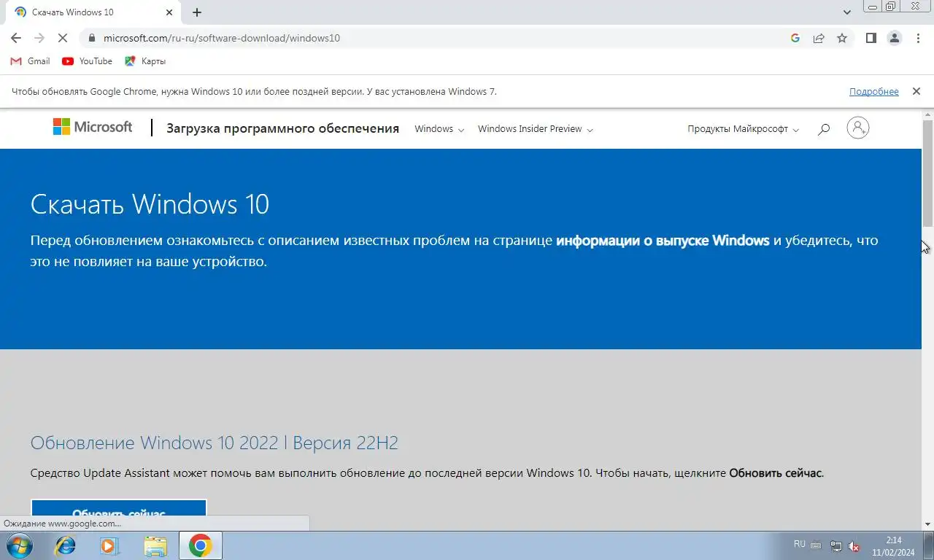The height and width of the screenshot is (560, 934).
Task: Click the Chrome taskbar icon
Action: 200,545
